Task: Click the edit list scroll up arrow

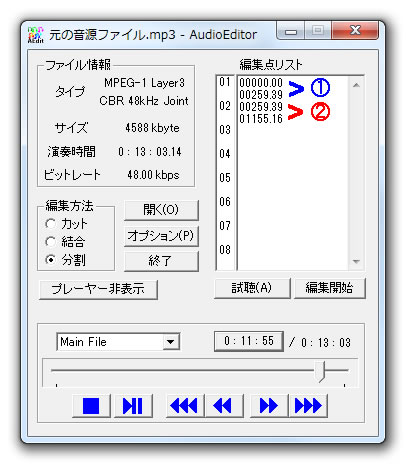Action: pyautogui.click(x=356, y=85)
